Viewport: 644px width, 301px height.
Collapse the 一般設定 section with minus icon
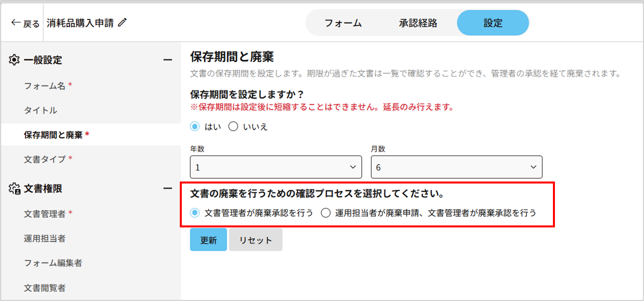[x=168, y=60]
